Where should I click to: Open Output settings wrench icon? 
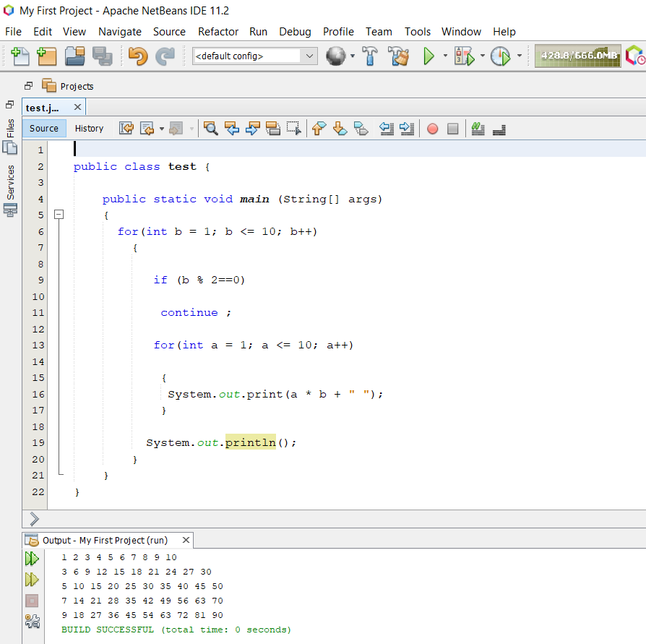click(x=32, y=621)
